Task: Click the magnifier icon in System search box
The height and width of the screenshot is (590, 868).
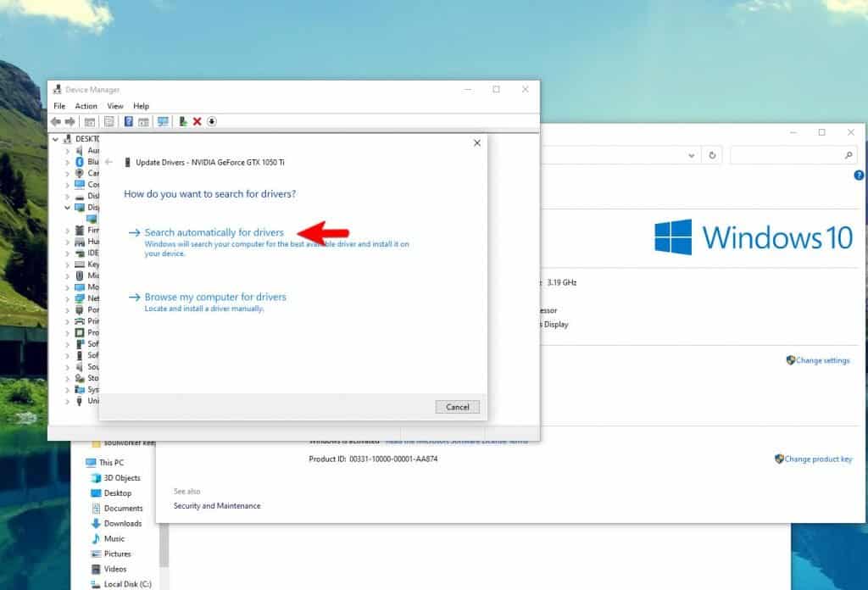Action: [849, 155]
